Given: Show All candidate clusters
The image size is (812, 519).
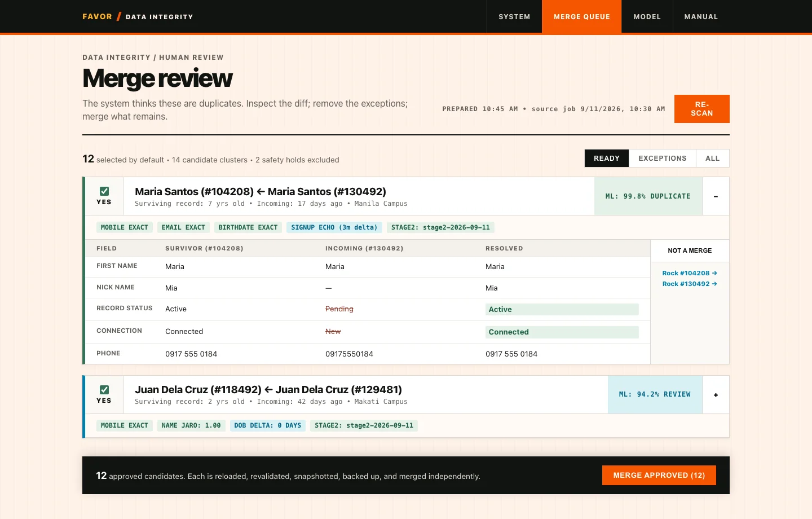Looking at the screenshot, I should (x=713, y=159).
